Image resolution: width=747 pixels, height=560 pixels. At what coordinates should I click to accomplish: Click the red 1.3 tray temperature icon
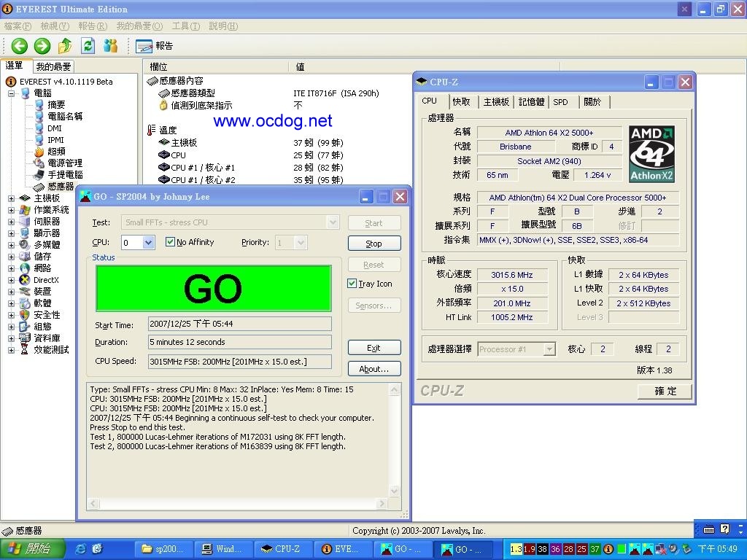pos(516,549)
